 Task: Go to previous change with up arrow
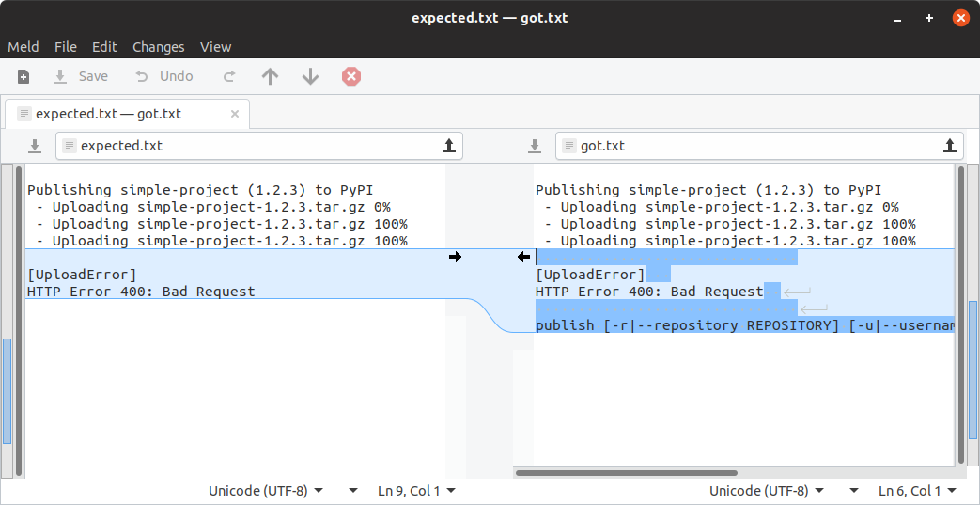point(270,76)
